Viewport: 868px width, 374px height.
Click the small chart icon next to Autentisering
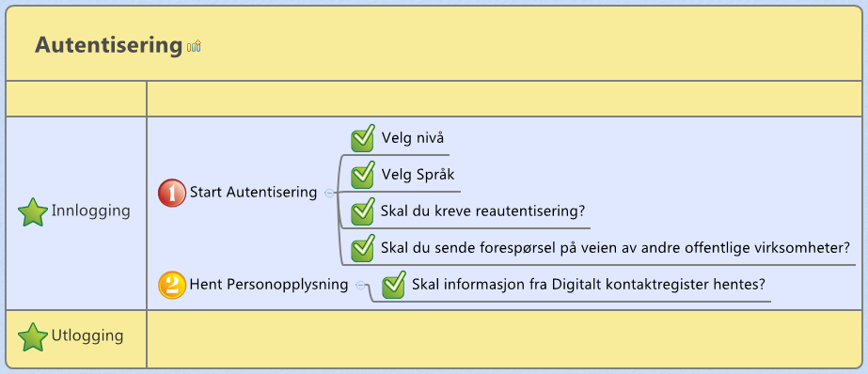[194, 46]
